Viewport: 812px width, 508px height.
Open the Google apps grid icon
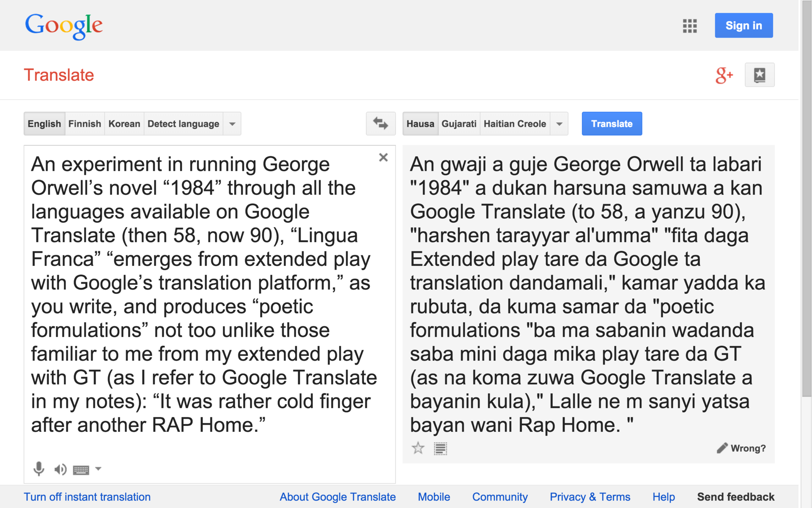click(x=689, y=26)
